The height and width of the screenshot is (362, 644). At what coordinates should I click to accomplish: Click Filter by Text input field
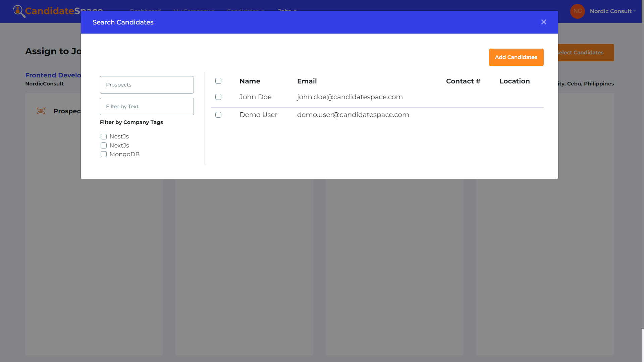(147, 107)
